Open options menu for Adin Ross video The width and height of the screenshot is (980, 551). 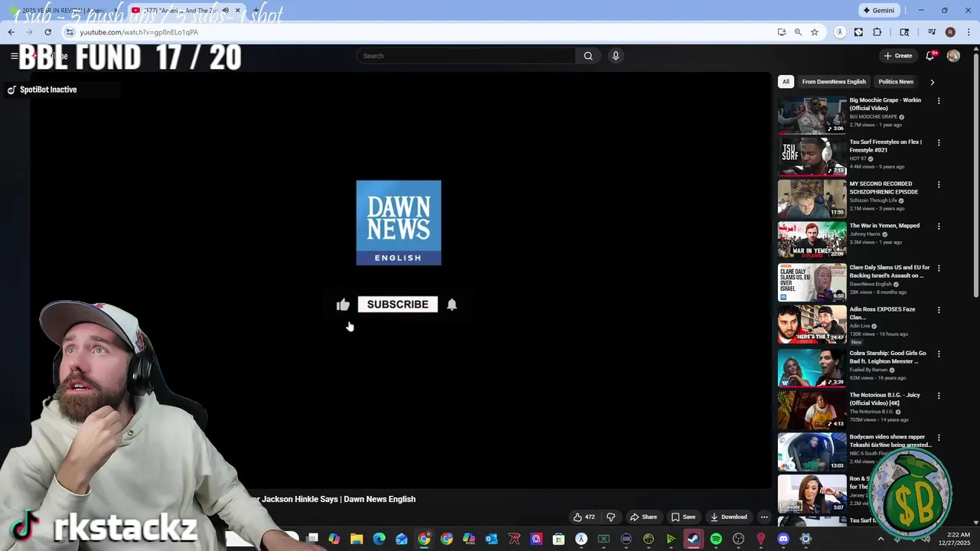(939, 310)
